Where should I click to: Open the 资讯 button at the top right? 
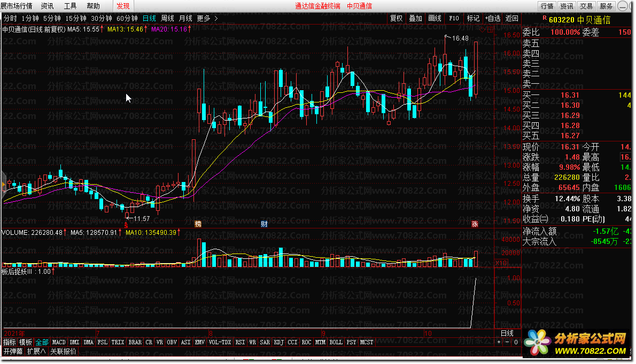[567, 6]
